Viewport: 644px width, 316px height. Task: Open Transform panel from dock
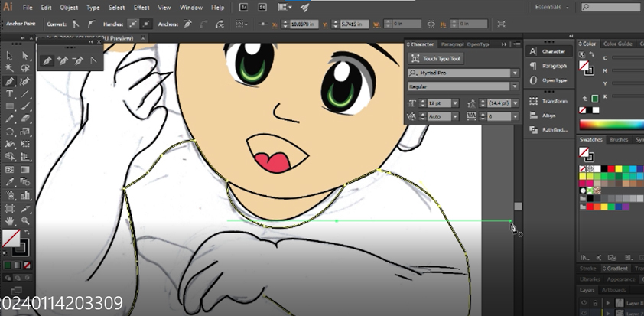548,101
